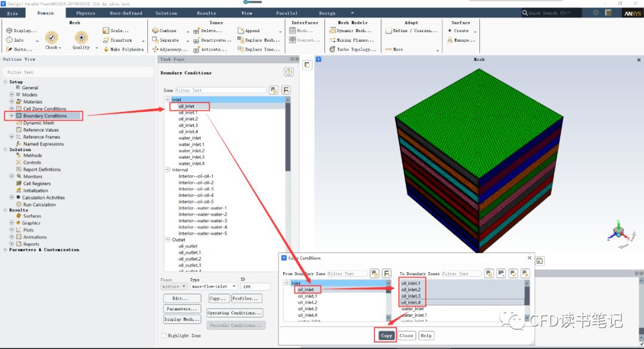Screen dimensions: 644x349
Task: Expand the Monitors tree node
Action: click(11, 176)
